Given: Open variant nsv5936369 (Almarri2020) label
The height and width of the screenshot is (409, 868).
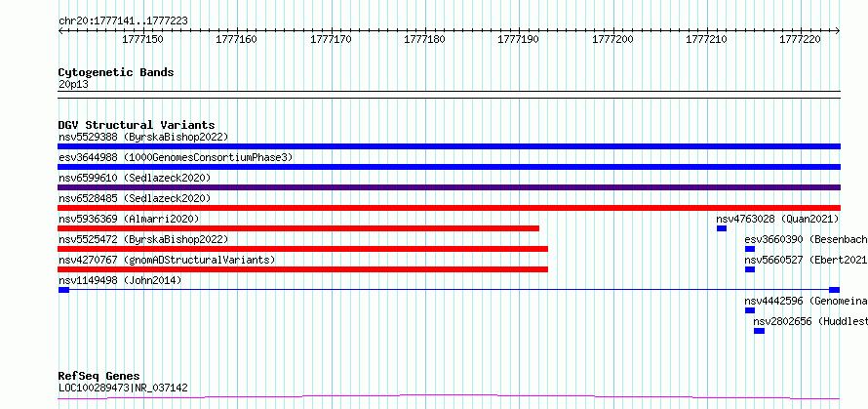Looking at the screenshot, I should coord(129,219).
